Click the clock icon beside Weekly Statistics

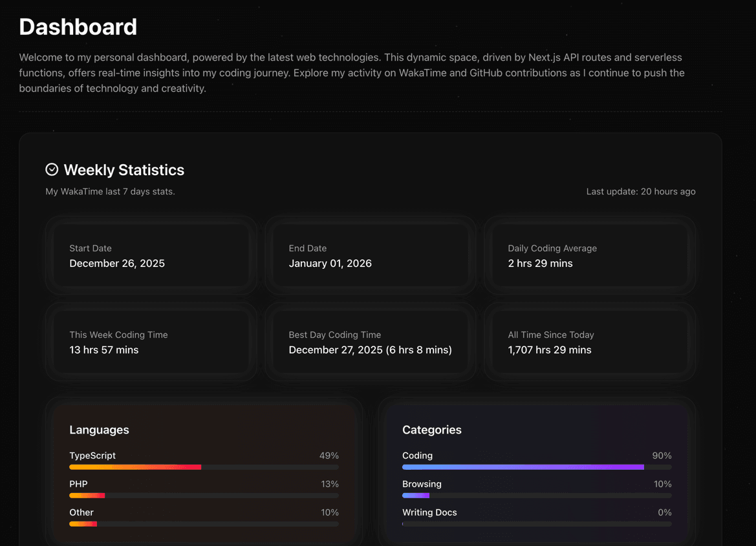tap(52, 169)
